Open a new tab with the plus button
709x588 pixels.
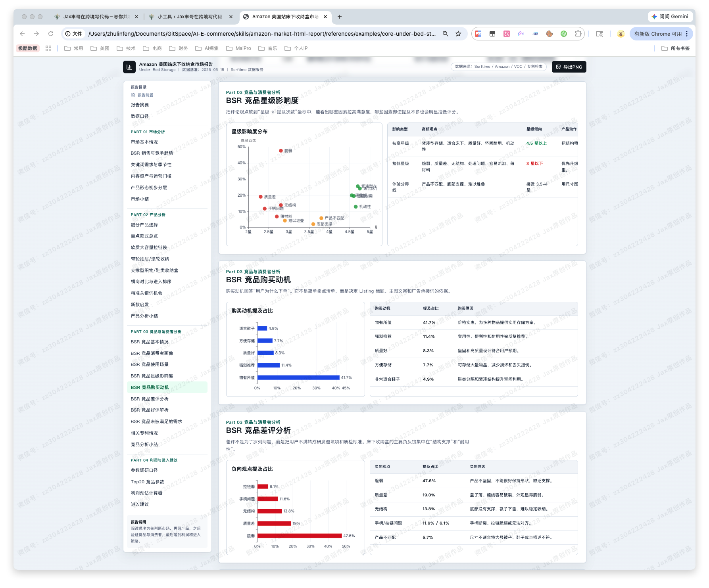pos(340,17)
